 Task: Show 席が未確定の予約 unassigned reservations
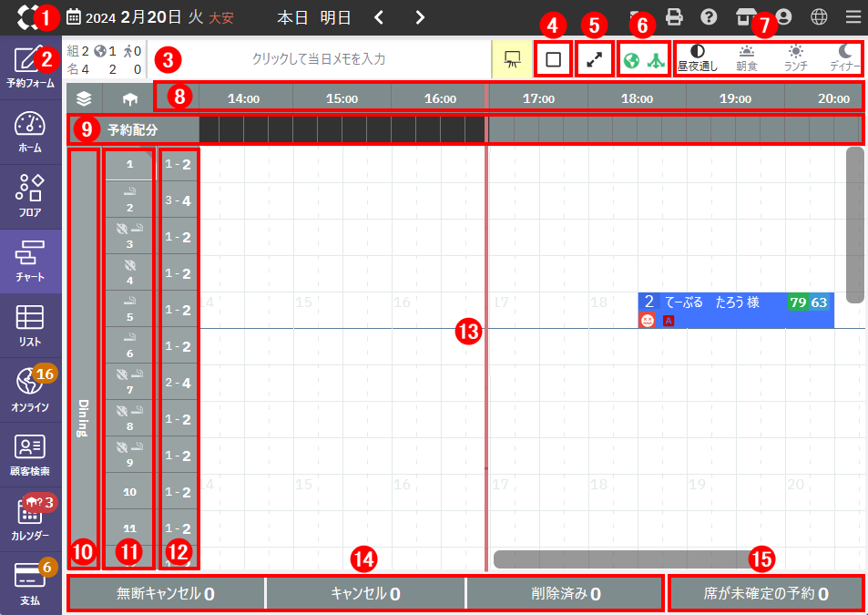coord(766,594)
